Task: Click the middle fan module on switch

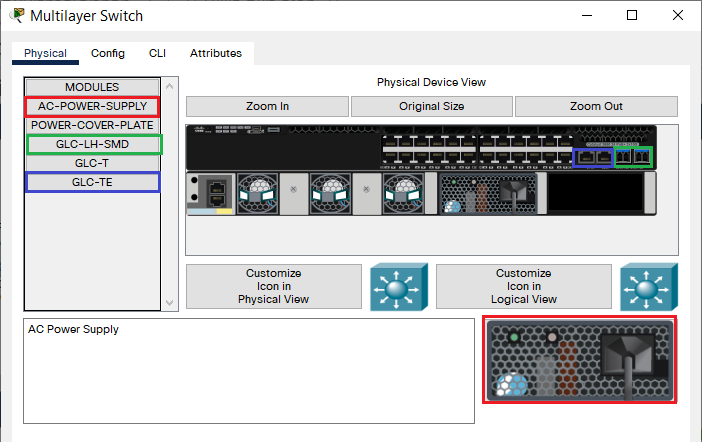Action: (331, 194)
